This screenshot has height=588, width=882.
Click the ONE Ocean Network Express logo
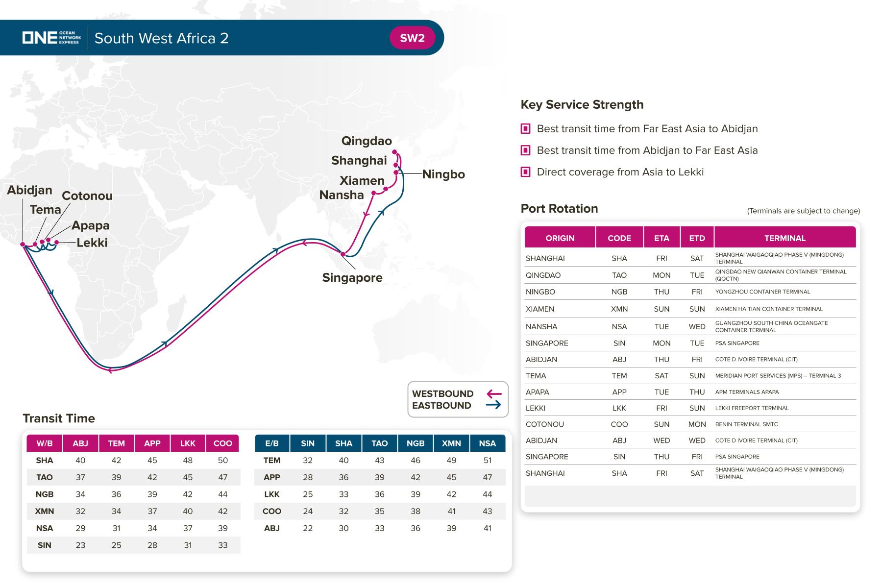pos(51,38)
